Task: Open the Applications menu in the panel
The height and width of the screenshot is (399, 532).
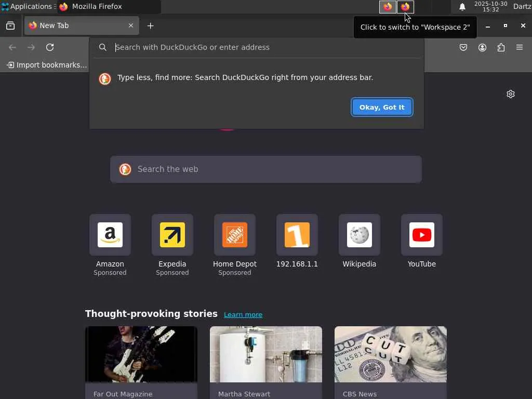Action: click(28, 6)
